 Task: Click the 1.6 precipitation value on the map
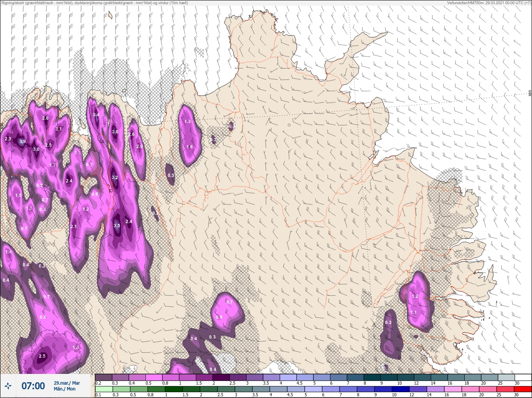pos(190,147)
